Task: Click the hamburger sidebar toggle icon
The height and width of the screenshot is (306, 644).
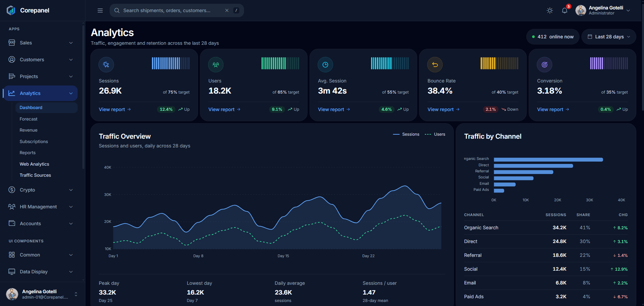Action: click(x=100, y=10)
